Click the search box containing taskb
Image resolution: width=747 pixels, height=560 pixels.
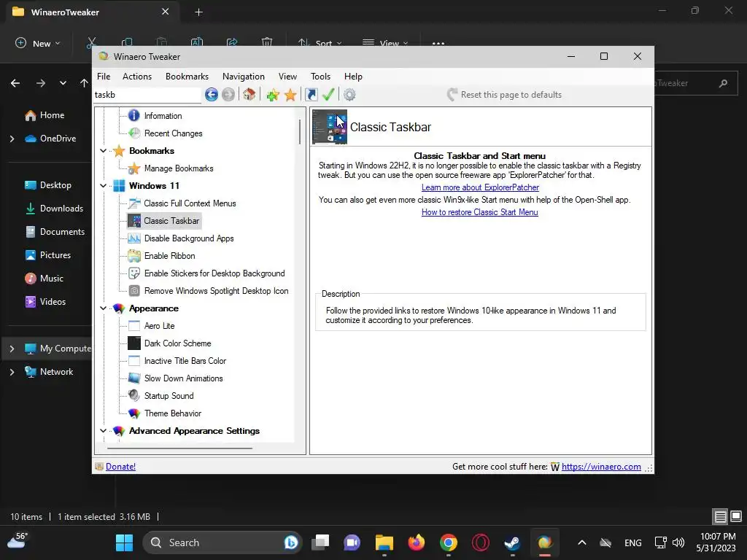147,95
